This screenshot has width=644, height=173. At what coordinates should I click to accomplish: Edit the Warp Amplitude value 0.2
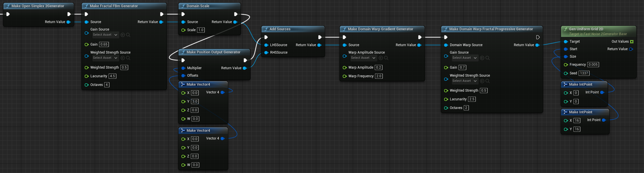[x=378, y=67]
